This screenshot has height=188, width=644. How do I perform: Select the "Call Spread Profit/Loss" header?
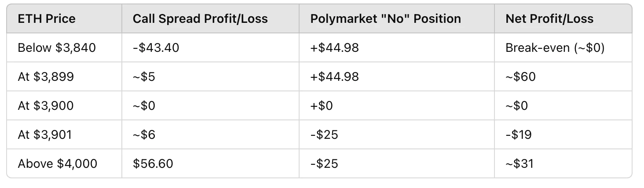pyautogui.click(x=200, y=18)
